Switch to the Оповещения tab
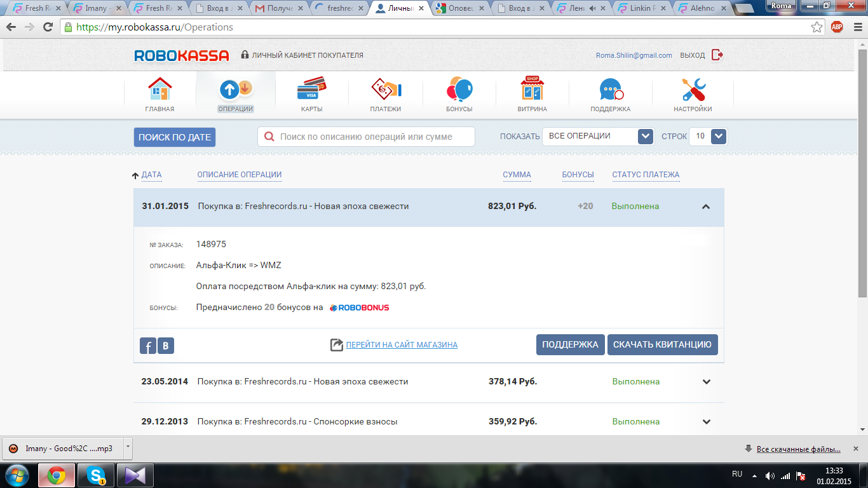This screenshot has height=488, width=868. coord(460,9)
